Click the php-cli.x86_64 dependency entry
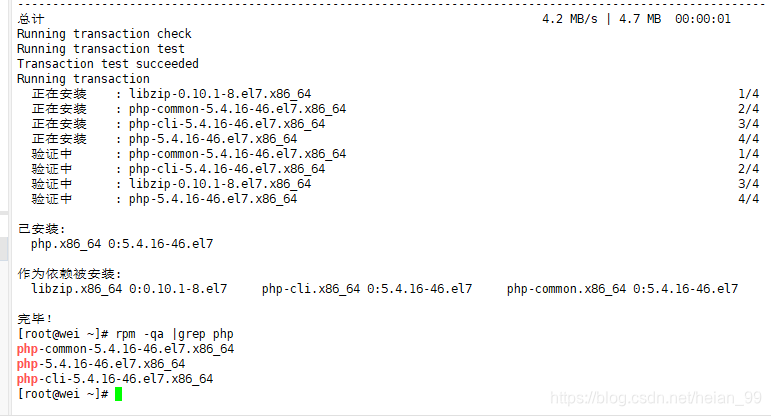 pos(367,289)
